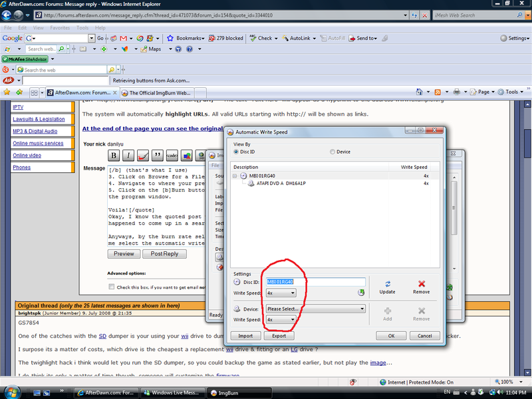The image size is (532, 399).
Task: Open the Windows Start orb
Action: pos(12,392)
